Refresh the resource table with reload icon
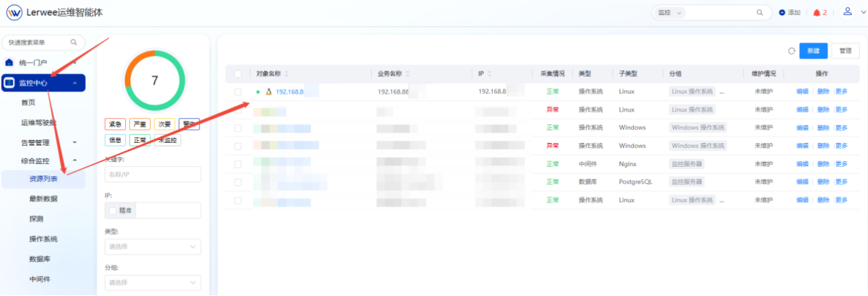This screenshot has width=868, height=296. point(791,51)
